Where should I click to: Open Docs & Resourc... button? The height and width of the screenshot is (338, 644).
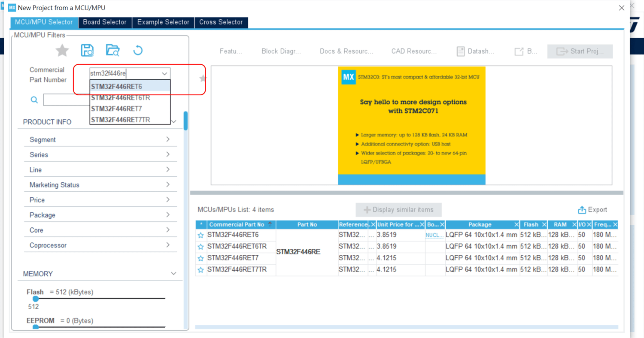[x=346, y=51]
